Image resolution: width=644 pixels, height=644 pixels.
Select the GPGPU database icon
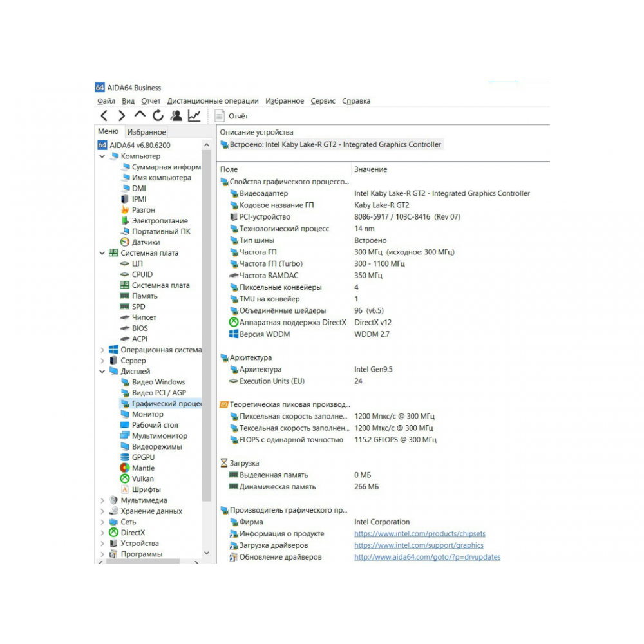tap(125, 457)
